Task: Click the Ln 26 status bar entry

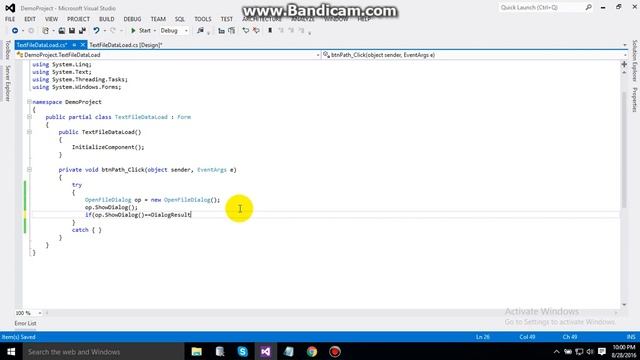Action: (x=482, y=337)
